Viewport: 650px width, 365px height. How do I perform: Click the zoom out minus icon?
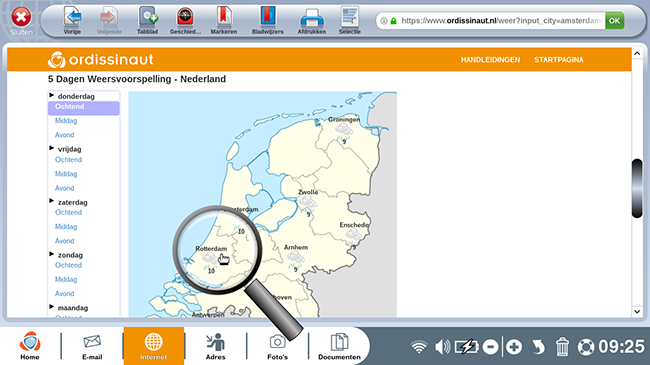(490, 347)
